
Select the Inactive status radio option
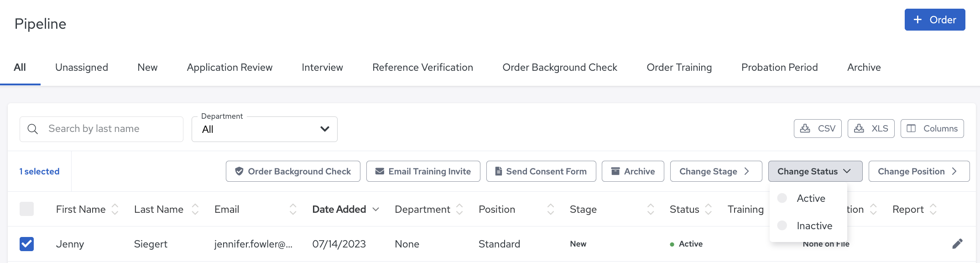[782, 226]
